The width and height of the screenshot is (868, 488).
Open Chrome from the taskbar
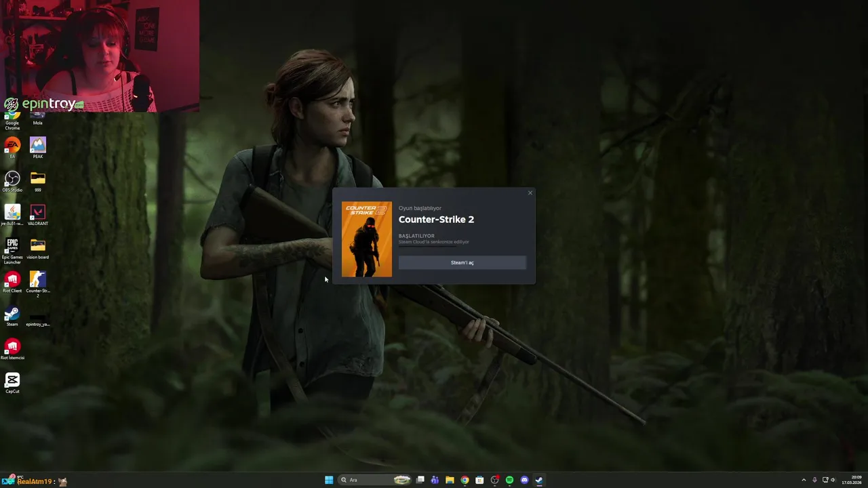[465, 480]
